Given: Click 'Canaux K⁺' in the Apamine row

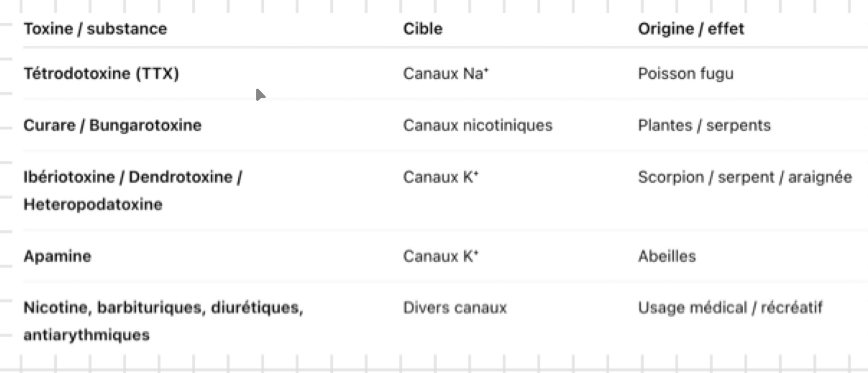Looking at the screenshot, I should pyautogui.click(x=440, y=257).
